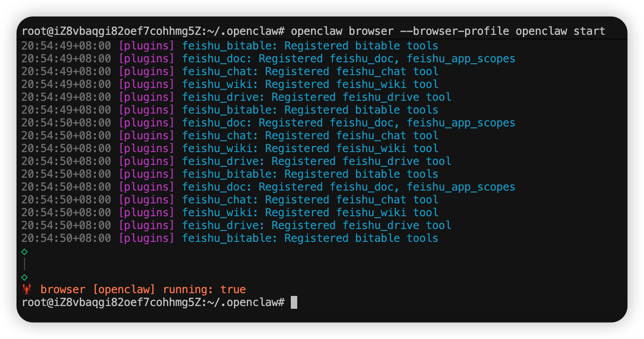Click "feishu_app_scopes" in the 20:54:49 line
This screenshot has height=339, width=644.
(461, 59)
